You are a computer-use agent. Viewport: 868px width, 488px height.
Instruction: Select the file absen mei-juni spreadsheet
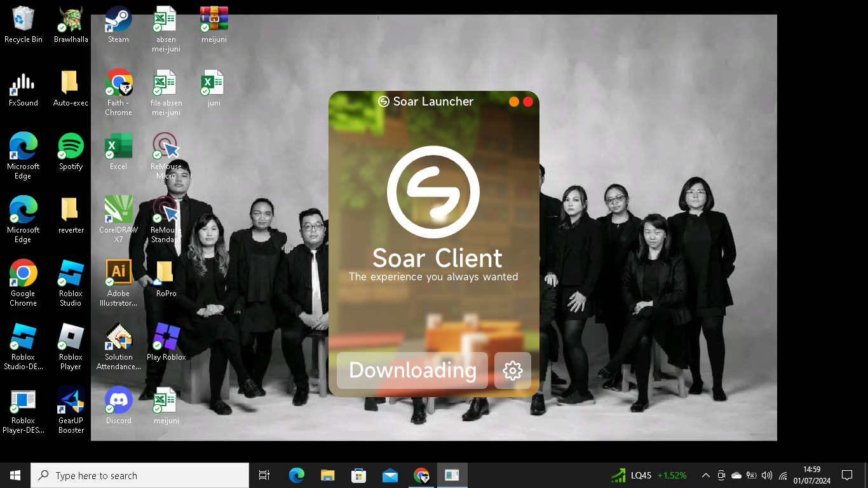[166, 93]
